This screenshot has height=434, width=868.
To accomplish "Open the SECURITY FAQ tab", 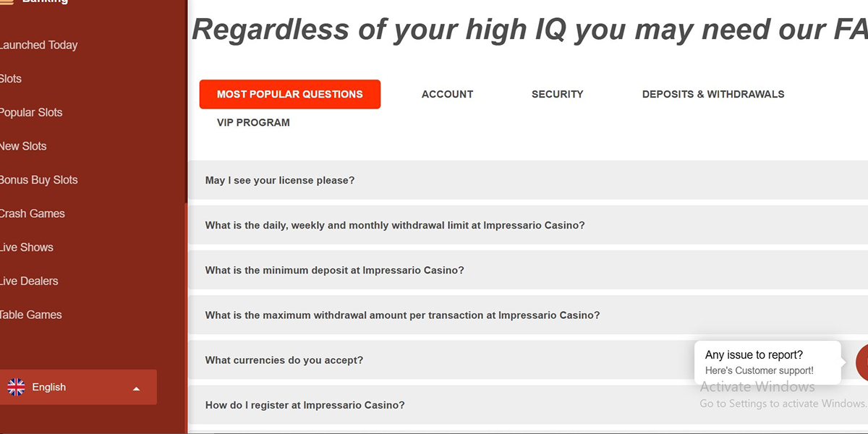I will [557, 94].
